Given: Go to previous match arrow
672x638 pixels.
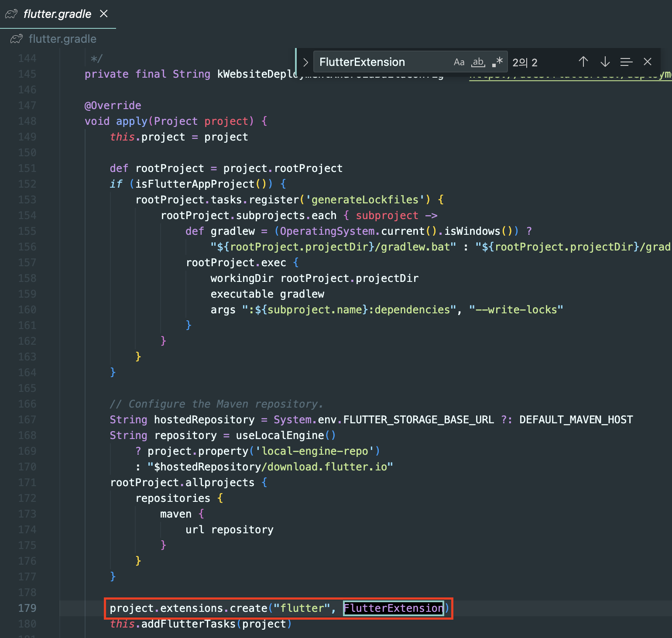Looking at the screenshot, I should pyautogui.click(x=583, y=62).
